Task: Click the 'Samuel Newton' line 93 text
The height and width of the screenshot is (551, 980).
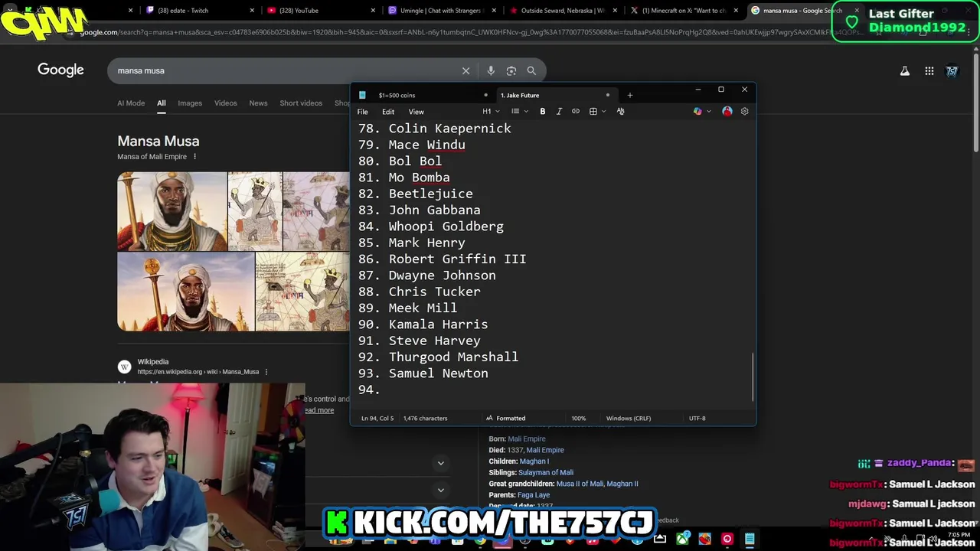Action: click(438, 373)
